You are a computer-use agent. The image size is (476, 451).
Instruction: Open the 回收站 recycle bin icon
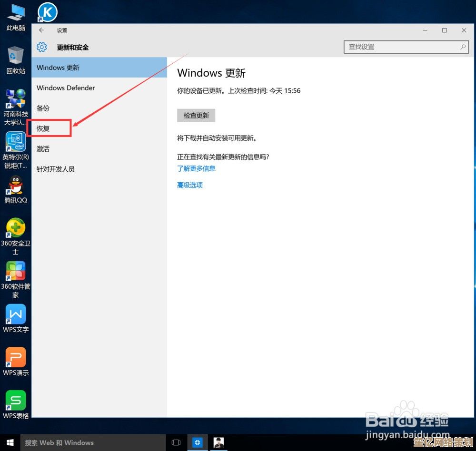(16, 60)
